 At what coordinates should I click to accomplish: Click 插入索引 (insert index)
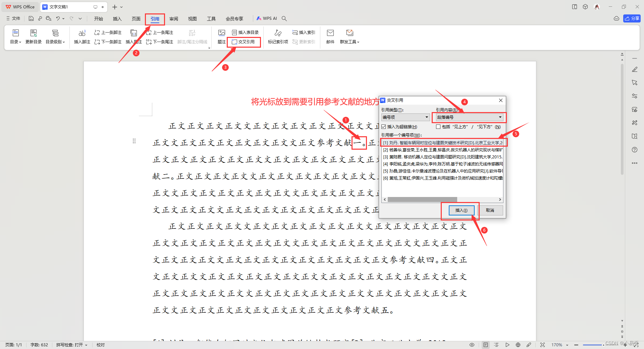coord(304,33)
